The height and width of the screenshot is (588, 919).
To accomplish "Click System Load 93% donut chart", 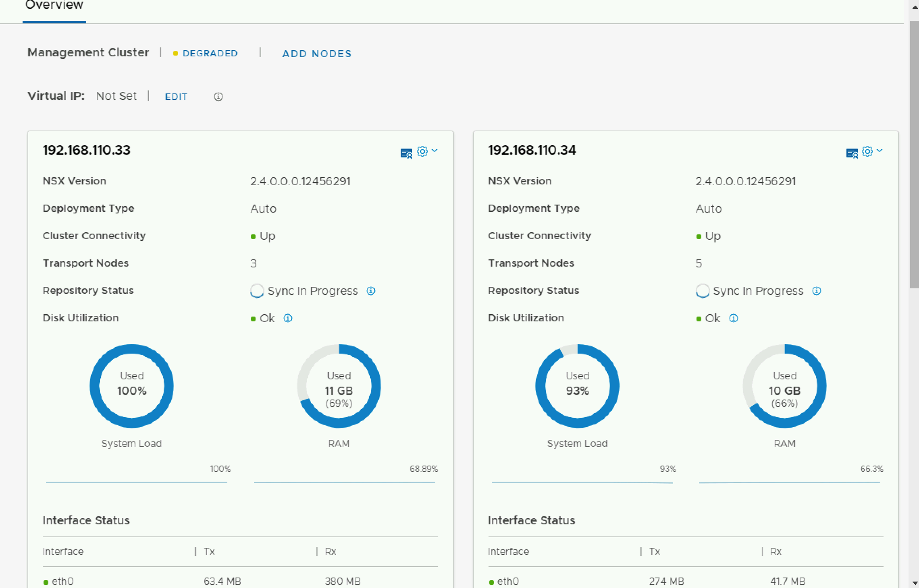I will pyautogui.click(x=577, y=385).
